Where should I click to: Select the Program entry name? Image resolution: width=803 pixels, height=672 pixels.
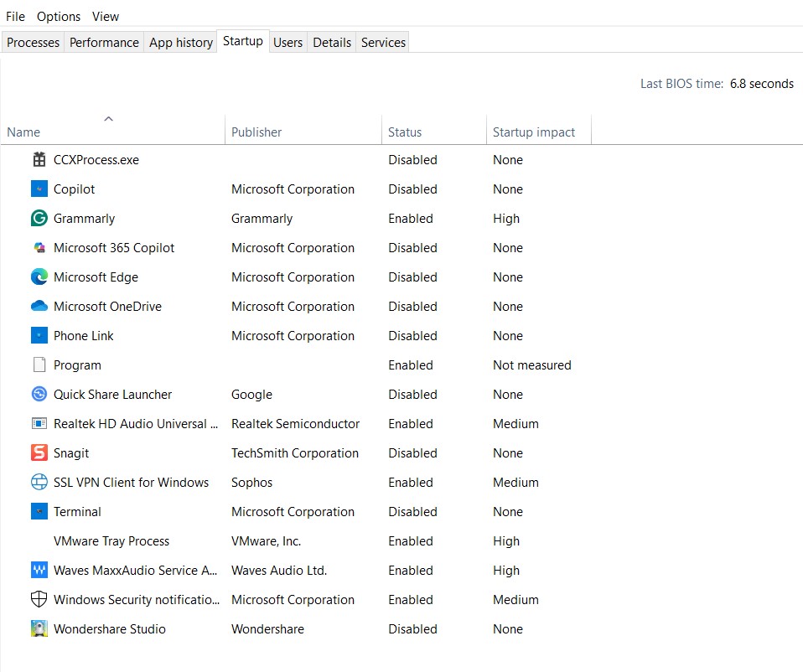77,365
